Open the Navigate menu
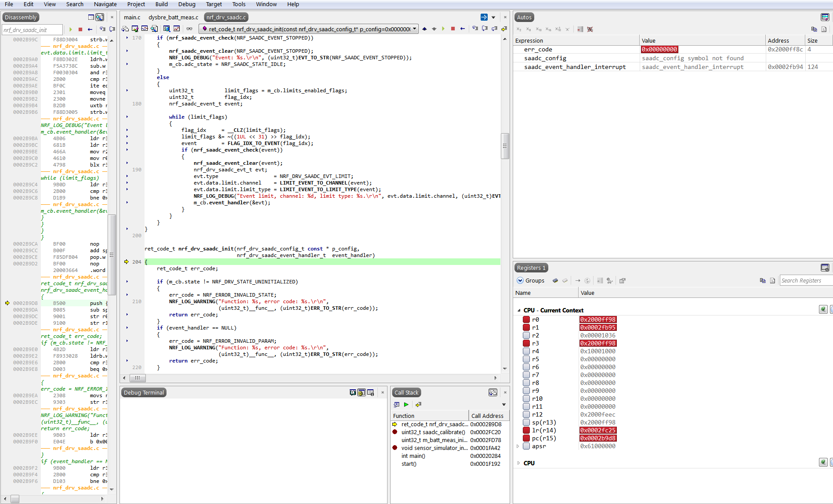Viewport: 833px width, 504px height. [x=105, y=4]
